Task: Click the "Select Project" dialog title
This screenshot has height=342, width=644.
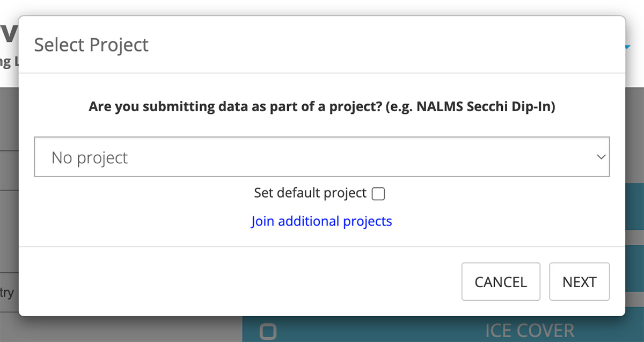Action: click(x=91, y=45)
